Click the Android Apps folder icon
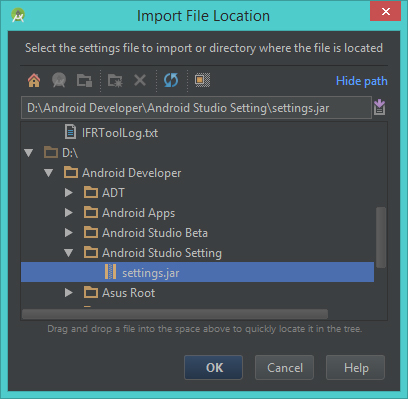408x399 pixels. pos(91,212)
